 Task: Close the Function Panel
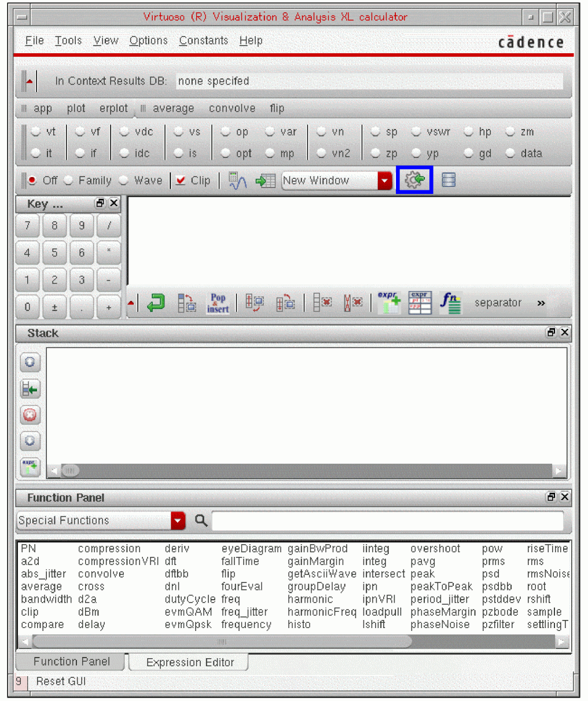(x=564, y=497)
